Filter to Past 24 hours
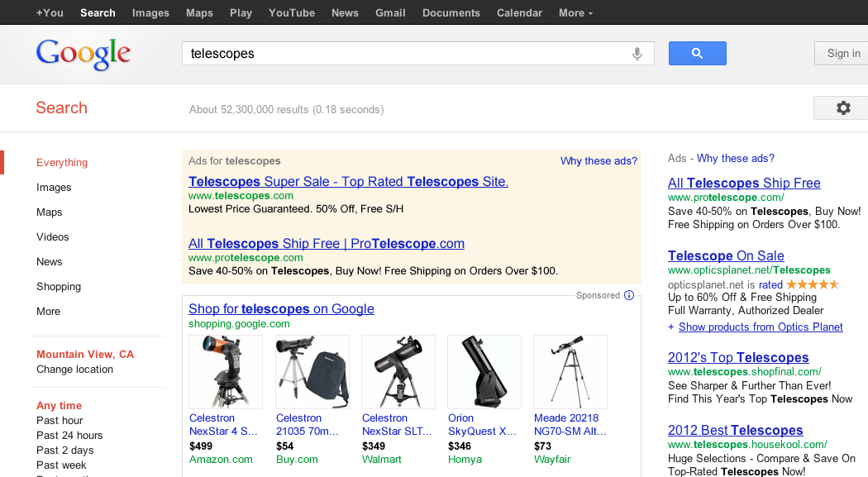Viewport: 868px width, 477px height. point(69,436)
